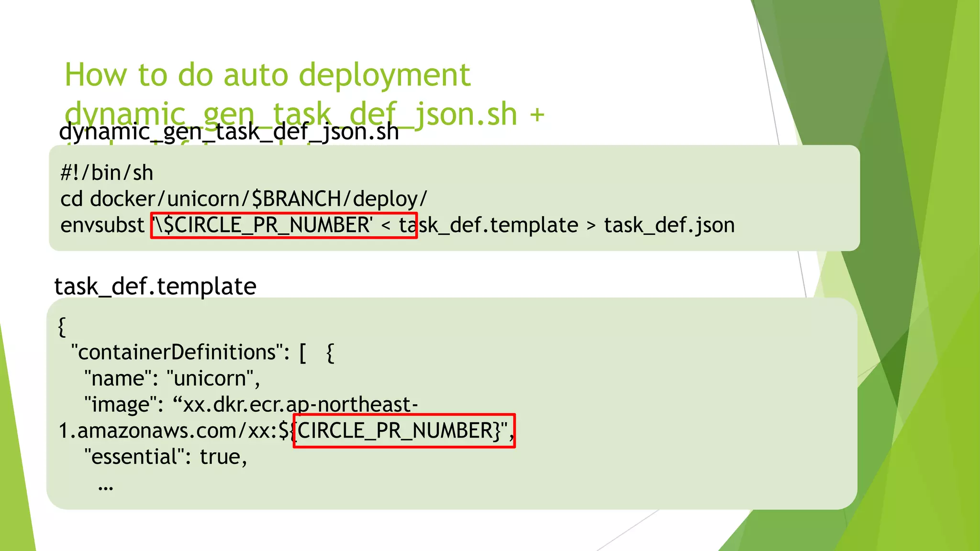Click the ellipsis '...' at the template end

click(105, 488)
